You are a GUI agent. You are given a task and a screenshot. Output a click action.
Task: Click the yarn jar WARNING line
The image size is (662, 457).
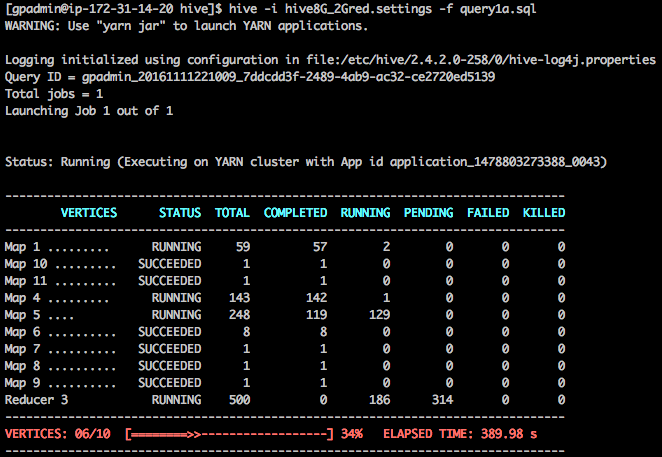point(187,26)
